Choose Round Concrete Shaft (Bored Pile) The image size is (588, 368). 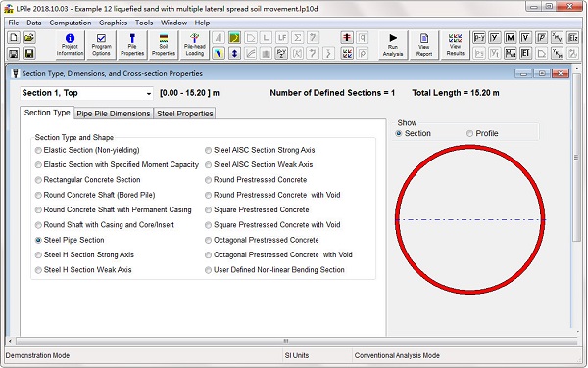click(x=95, y=195)
